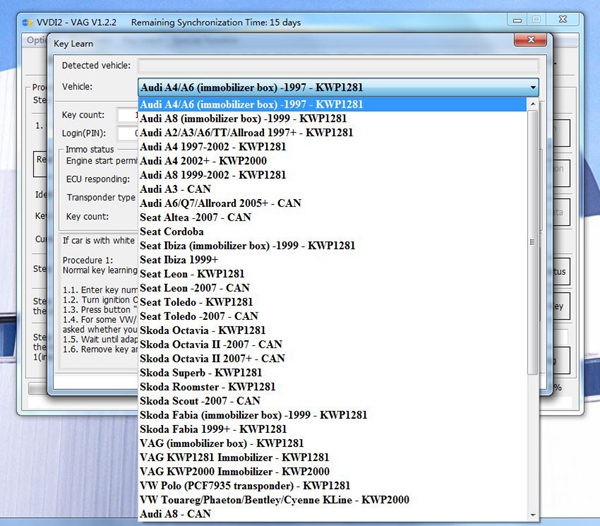Click the vehicle list scrollbar thumb
The image size is (600, 526).
point(532,242)
